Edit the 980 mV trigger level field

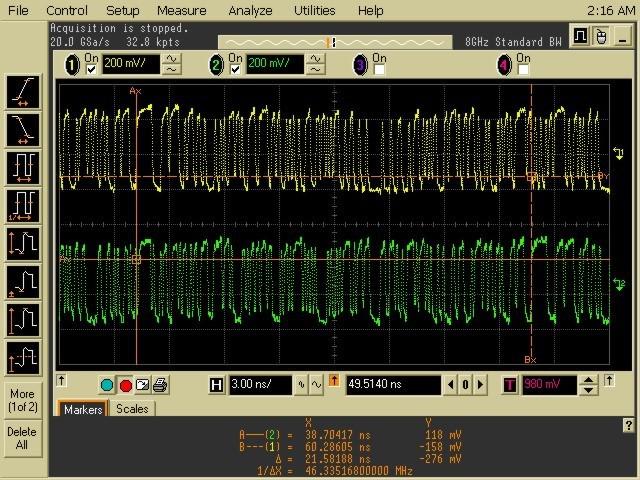pos(549,384)
